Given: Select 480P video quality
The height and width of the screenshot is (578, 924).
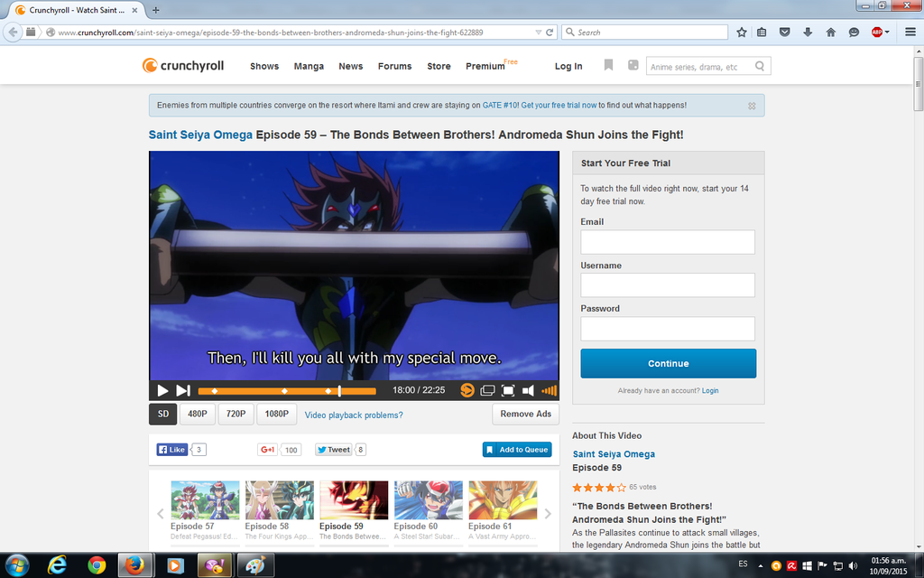Looking at the screenshot, I should click(x=197, y=415).
